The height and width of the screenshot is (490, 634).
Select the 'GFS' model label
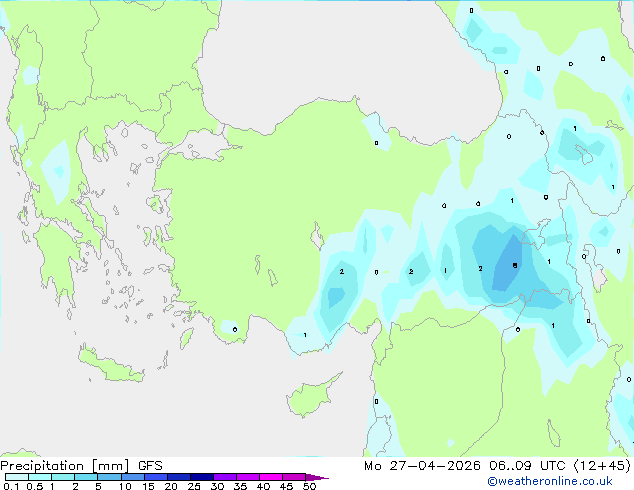pos(150,466)
